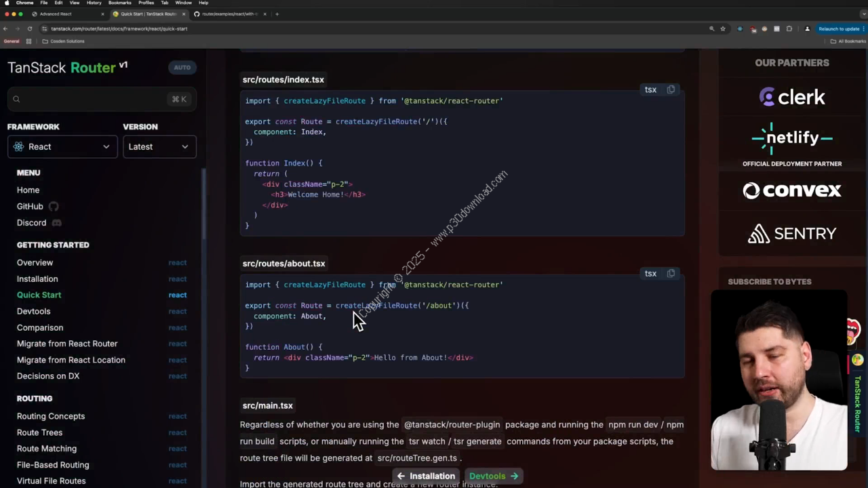868x488 pixels.
Task: Open zoom magnifier icon in address bar
Action: point(711,28)
